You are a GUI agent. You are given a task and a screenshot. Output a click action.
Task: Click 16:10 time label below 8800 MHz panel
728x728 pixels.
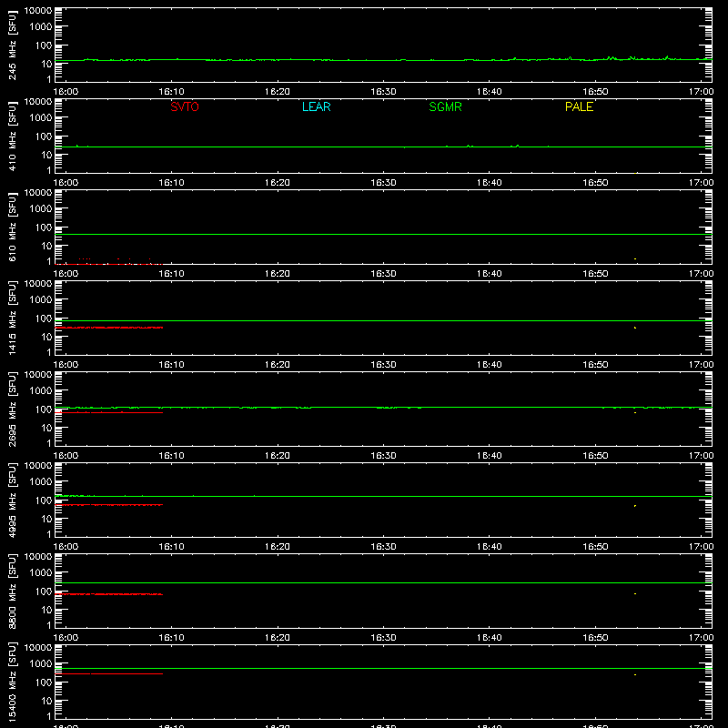(x=171, y=638)
